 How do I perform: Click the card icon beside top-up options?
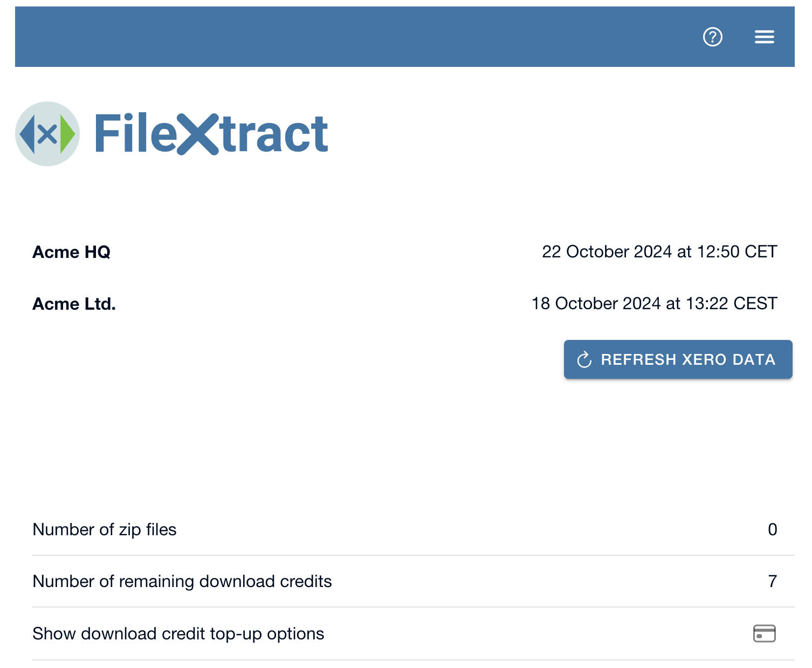[765, 633]
